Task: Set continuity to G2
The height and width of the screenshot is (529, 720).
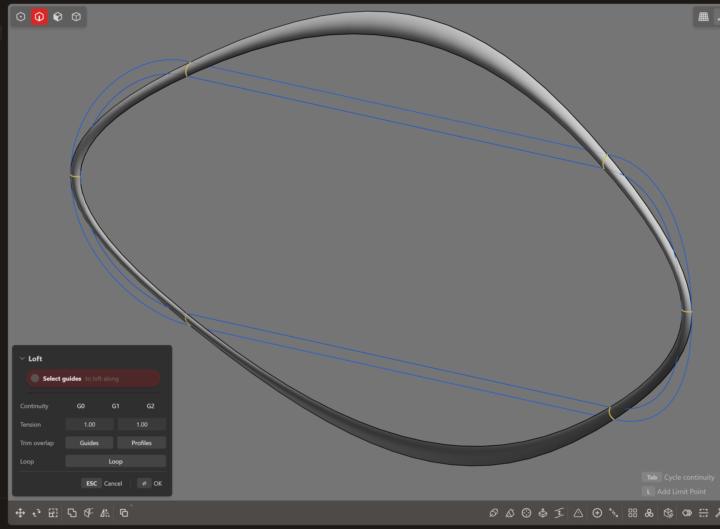Action: tap(150, 406)
